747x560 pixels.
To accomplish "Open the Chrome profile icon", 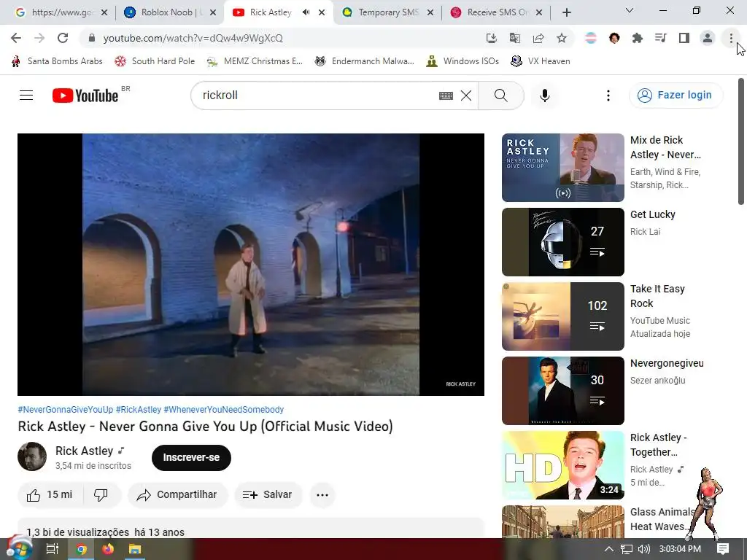I will coord(708,38).
